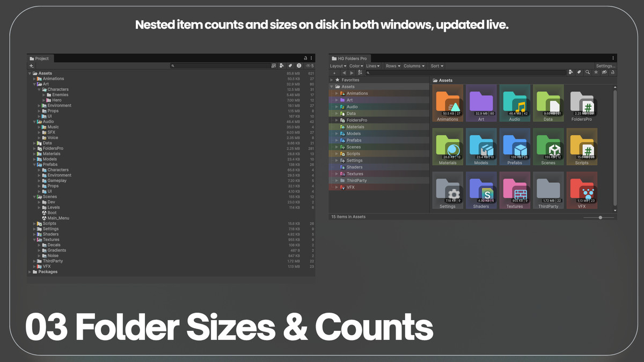Adjust the thumbnail size slider in HG Folders Pro
Viewport: 644px width, 362px height.
point(600,217)
